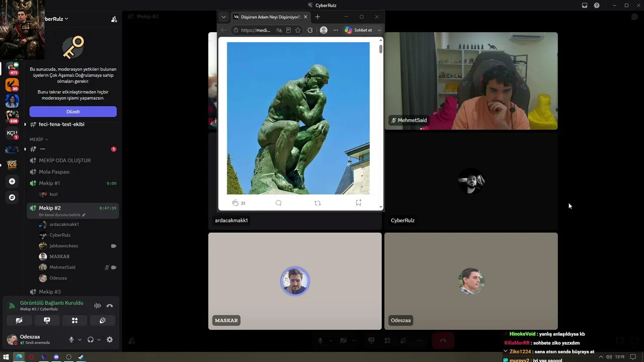Click the Düzelt button
644x362 pixels.
[73, 112]
